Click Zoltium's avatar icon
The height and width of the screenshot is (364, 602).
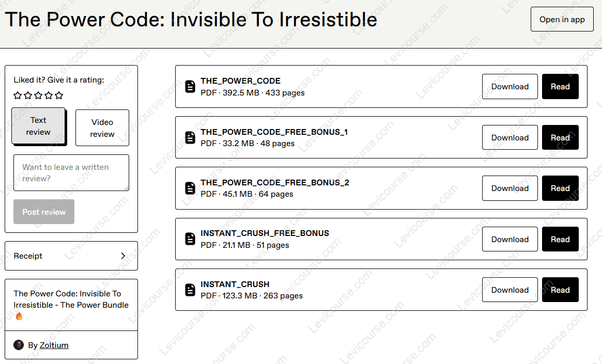pos(19,344)
